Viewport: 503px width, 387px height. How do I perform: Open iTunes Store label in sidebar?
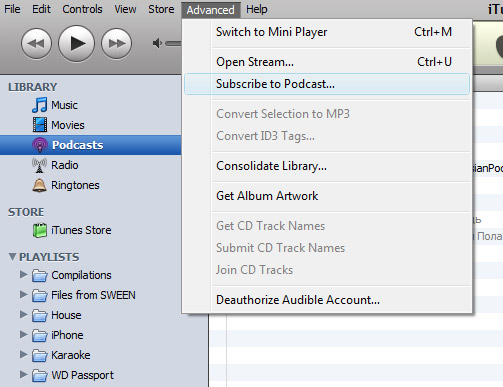81,230
